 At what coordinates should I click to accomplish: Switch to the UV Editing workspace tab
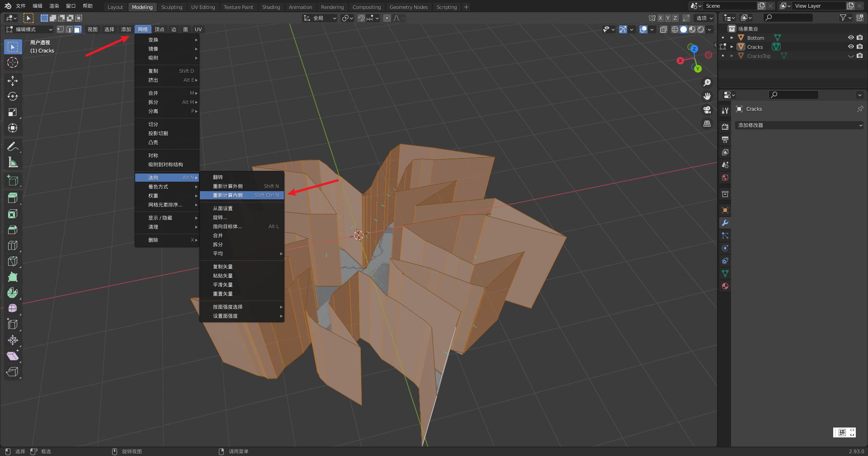[x=203, y=7]
